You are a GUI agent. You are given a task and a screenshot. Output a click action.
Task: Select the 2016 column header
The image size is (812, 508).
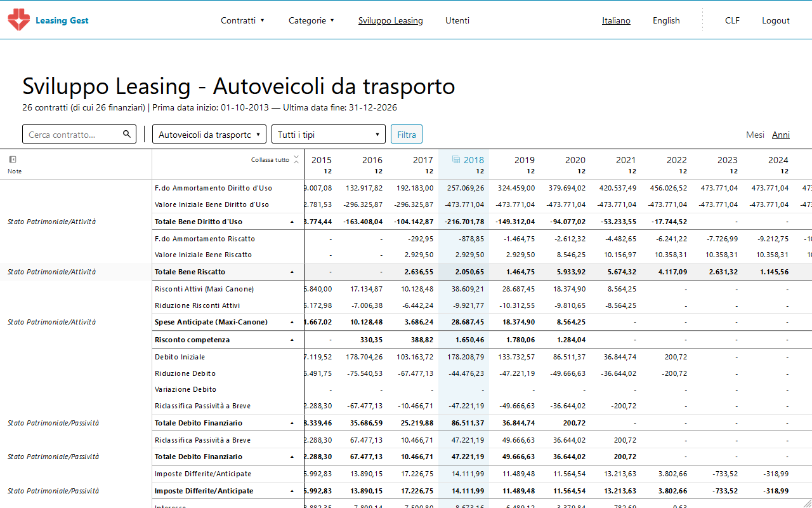(372, 160)
